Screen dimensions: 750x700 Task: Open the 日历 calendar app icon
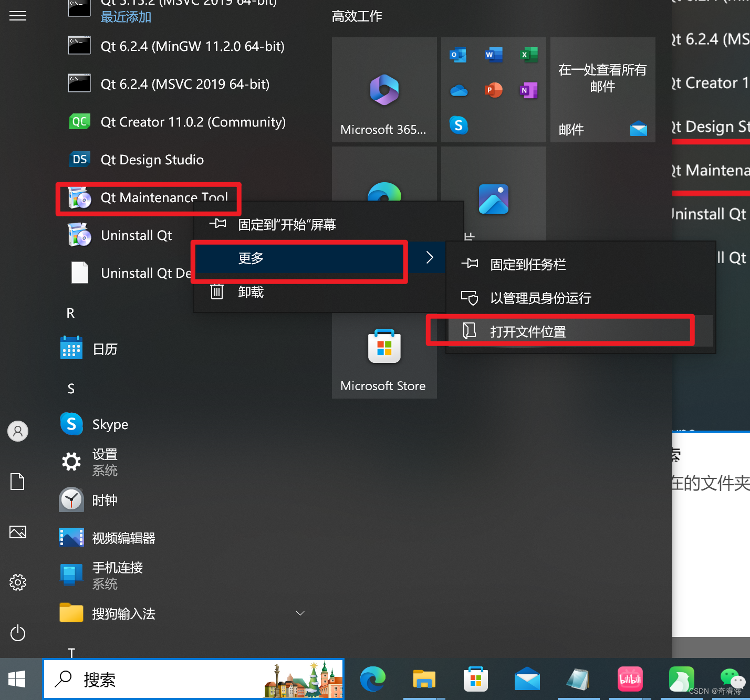[71, 348]
